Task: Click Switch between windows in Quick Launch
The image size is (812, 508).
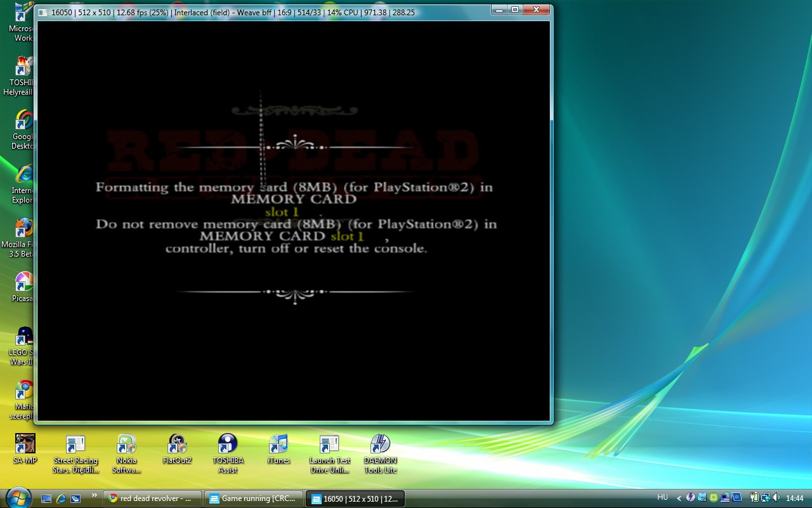Action: (x=75, y=498)
